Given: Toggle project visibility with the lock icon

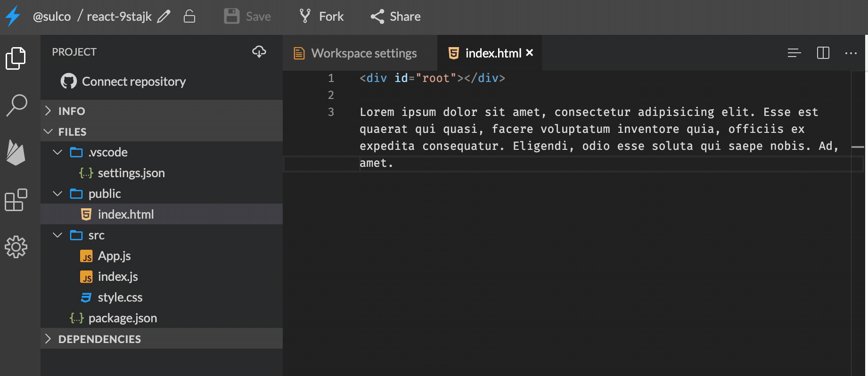Looking at the screenshot, I should pos(189,16).
